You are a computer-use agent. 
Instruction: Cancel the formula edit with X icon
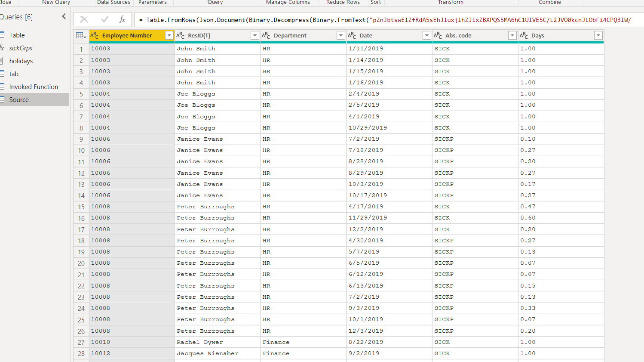point(84,19)
